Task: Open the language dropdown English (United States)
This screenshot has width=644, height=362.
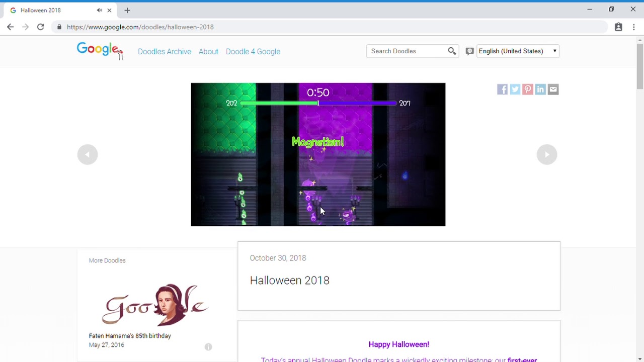Action: coord(518,51)
